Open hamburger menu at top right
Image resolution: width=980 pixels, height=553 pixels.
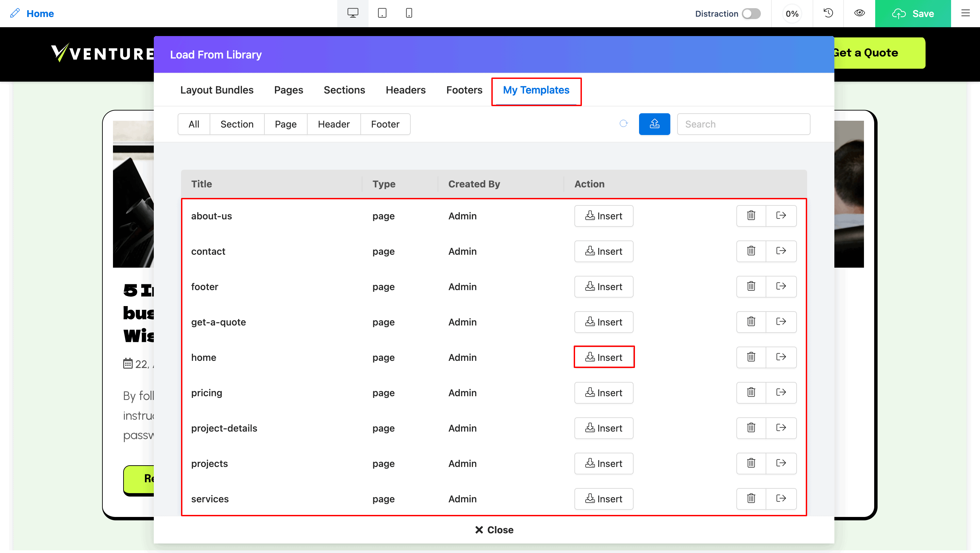click(x=966, y=13)
